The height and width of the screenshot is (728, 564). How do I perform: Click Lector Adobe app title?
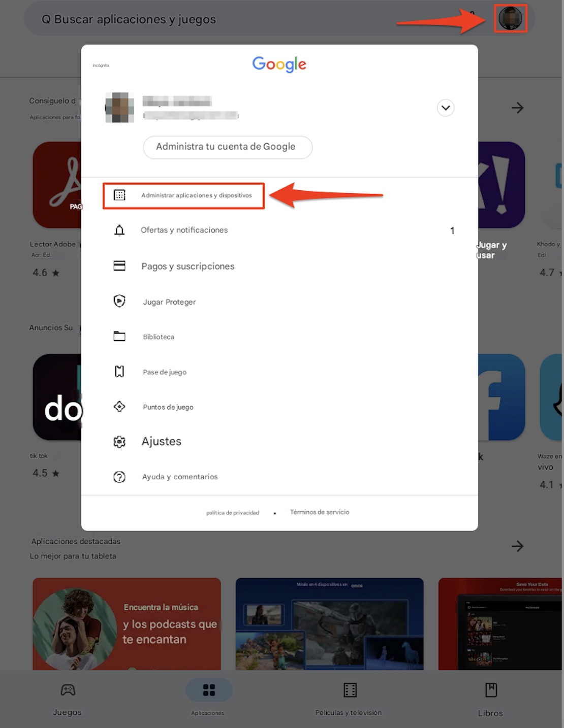(53, 244)
